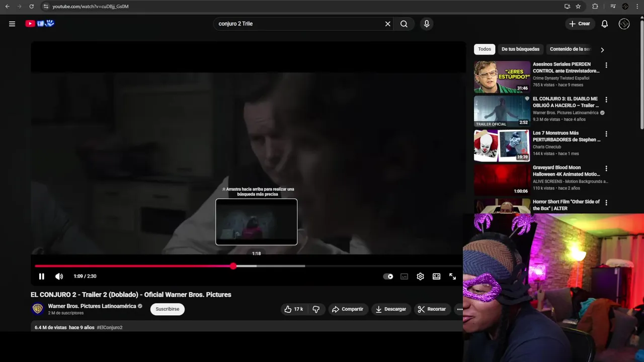The width and height of the screenshot is (644, 362).
Task: Seek on the red progress bar
Action: pos(134,266)
